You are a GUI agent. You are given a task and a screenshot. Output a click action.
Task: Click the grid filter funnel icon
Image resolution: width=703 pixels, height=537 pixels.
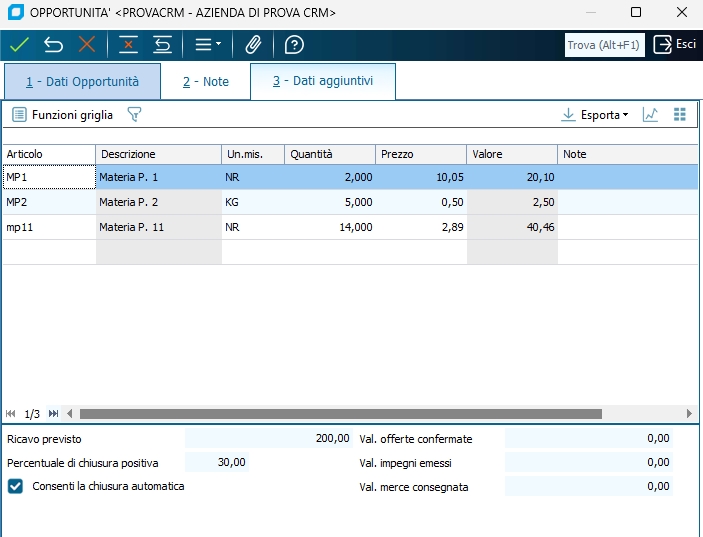[134, 115]
